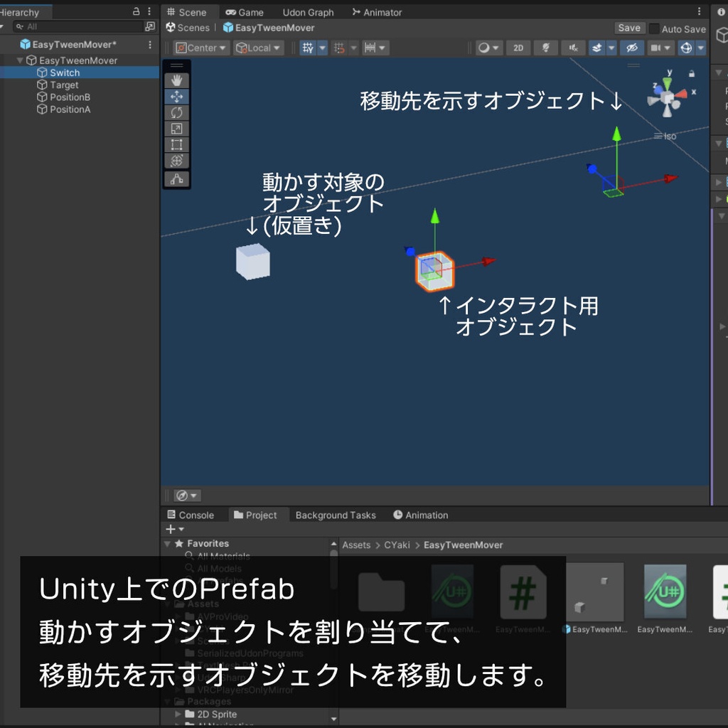
Task: Switch to the Udon Graph tab
Action: [309, 13]
